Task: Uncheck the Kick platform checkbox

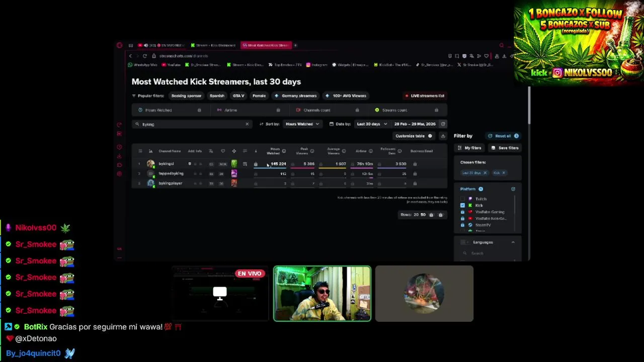Action: click(463, 206)
